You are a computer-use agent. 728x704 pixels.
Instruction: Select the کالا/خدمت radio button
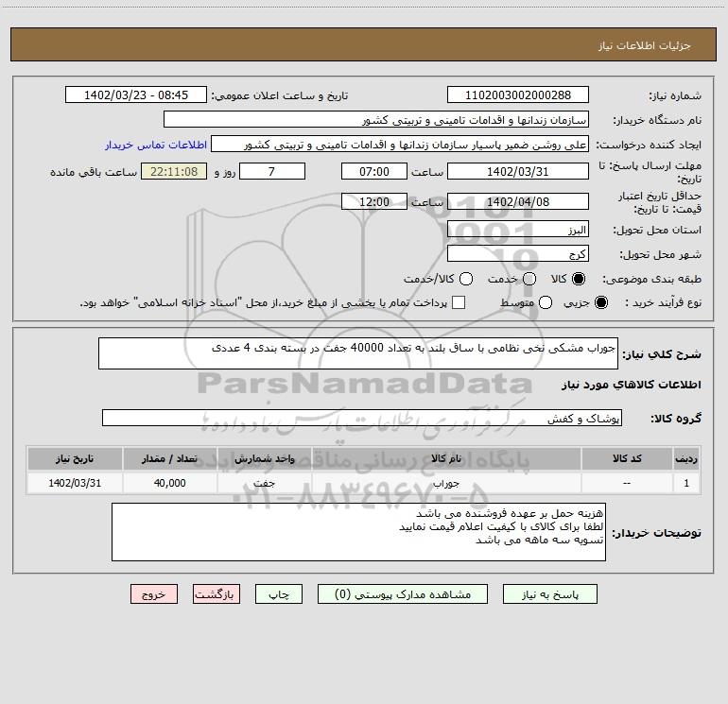point(466,279)
